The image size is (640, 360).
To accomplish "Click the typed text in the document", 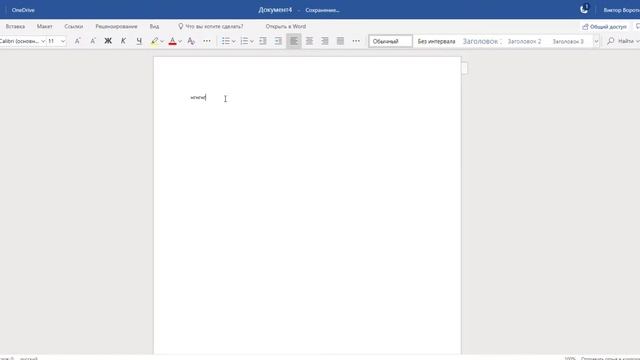I will coord(198,98).
